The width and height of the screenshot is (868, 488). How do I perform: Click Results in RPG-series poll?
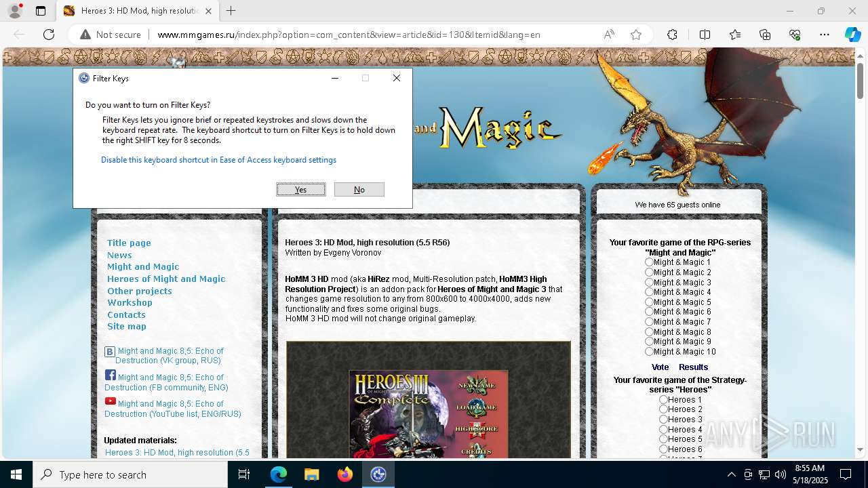(693, 367)
